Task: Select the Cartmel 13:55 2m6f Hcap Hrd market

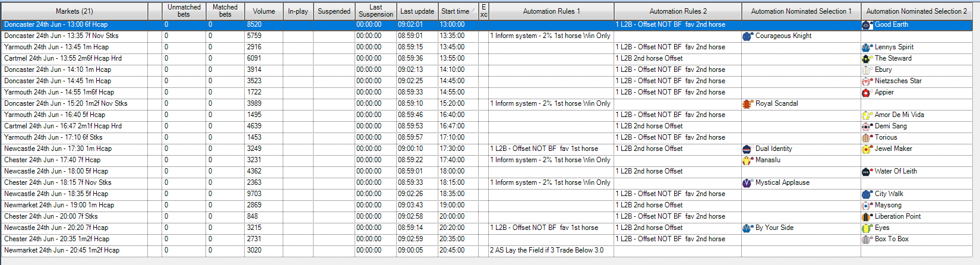Action: pyautogui.click(x=63, y=58)
